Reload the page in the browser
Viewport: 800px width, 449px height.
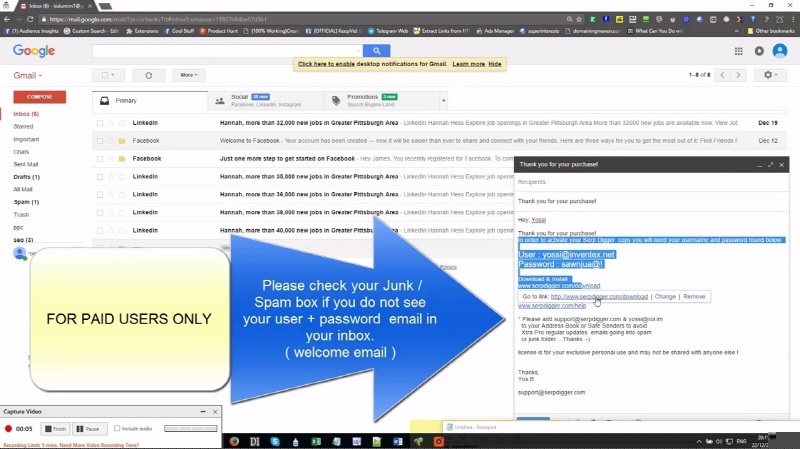coord(30,19)
